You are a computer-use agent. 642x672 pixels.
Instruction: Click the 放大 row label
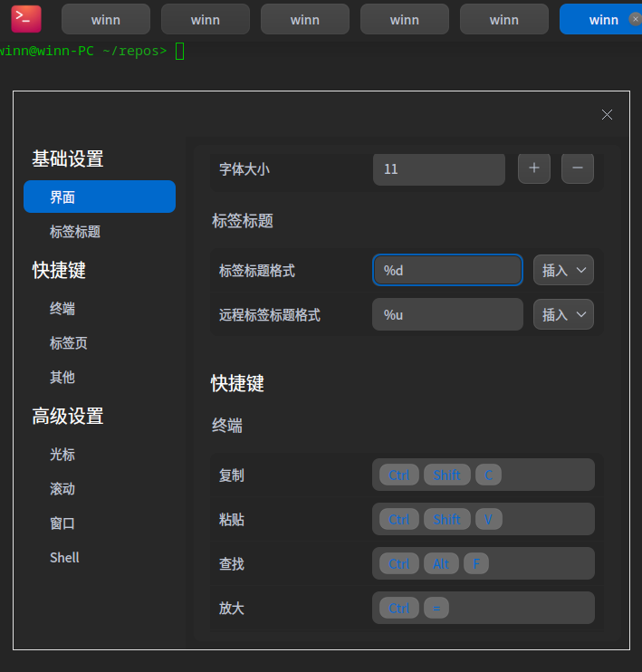(232, 608)
